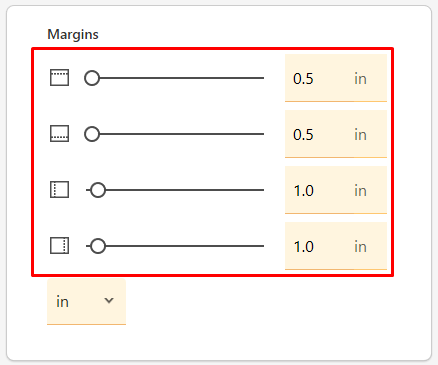This screenshot has width=438, height=365.
Task: Focus the bottom margin 0.5 value field
Action: [x=336, y=134]
